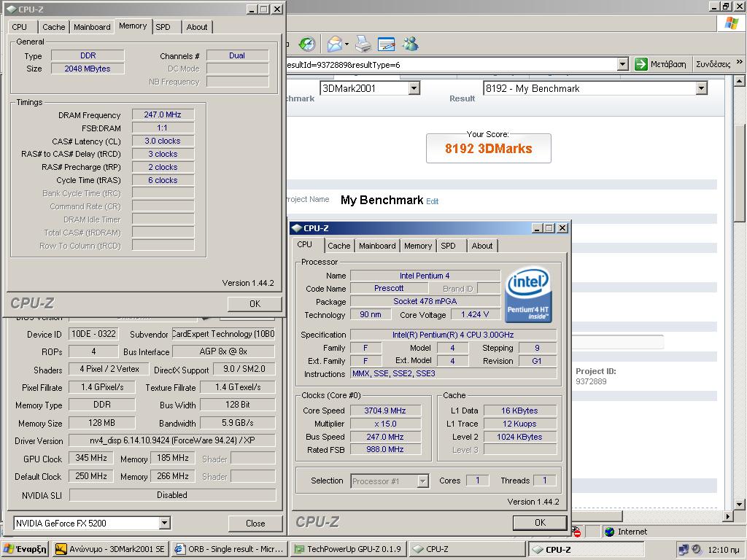
Task: Click the GPU Clock 345 MHz field
Action: 91,458
